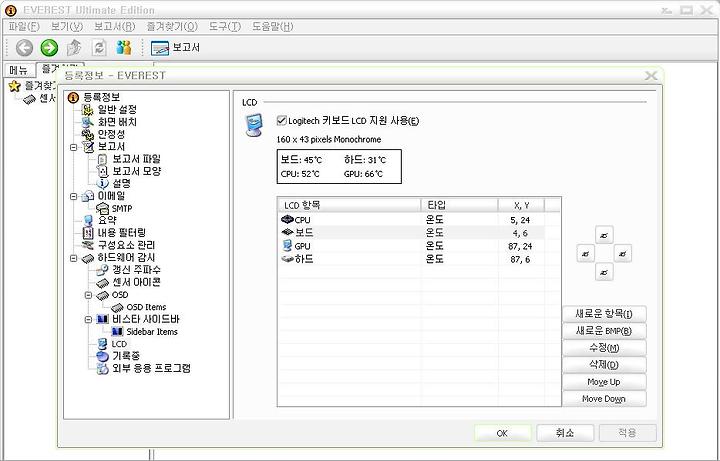Viewport: 720px width, 461px height.
Task: Open the 보고서 report toolbar button
Action: coord(175,47)
